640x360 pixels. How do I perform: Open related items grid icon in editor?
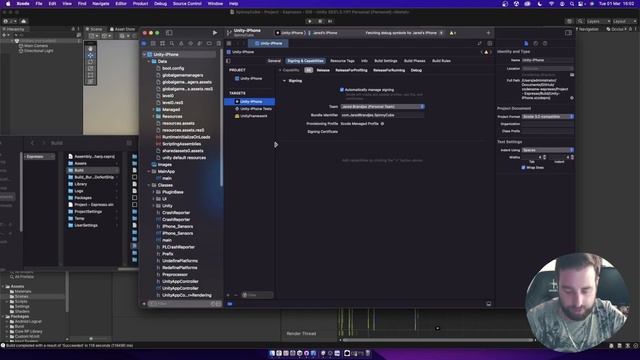229,43
